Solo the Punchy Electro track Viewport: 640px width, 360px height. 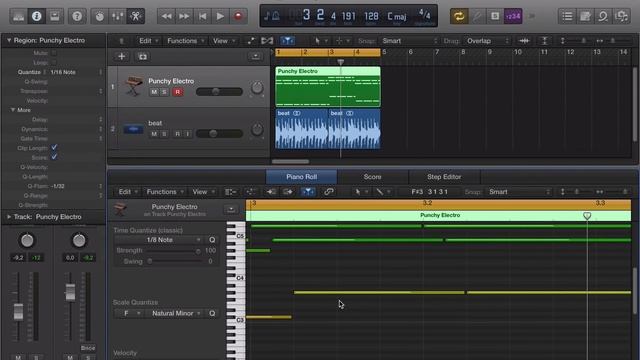click(164, 92)
